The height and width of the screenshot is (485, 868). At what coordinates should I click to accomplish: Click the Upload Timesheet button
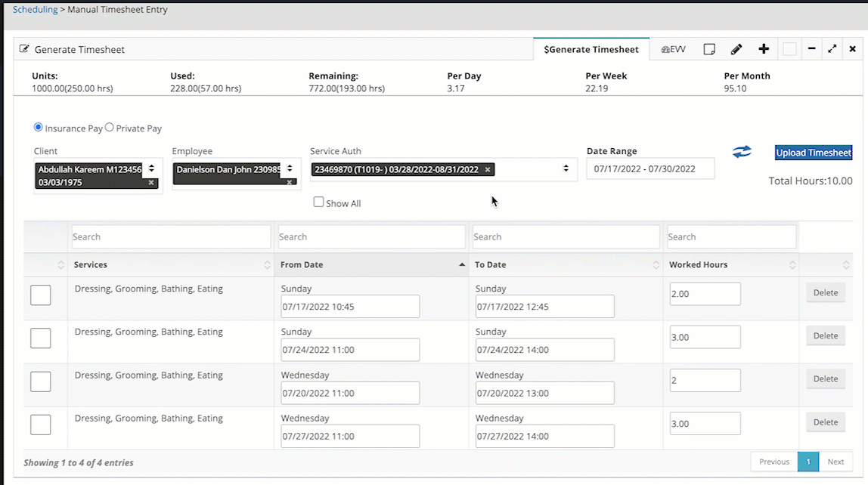(x=813, y=152)
